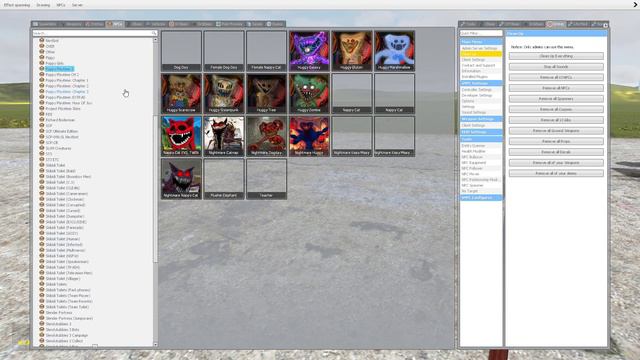Spawn the Huggy Tree NPC
Image resolution: width=640 pixels, height=360 pixels.
point(267,93)
